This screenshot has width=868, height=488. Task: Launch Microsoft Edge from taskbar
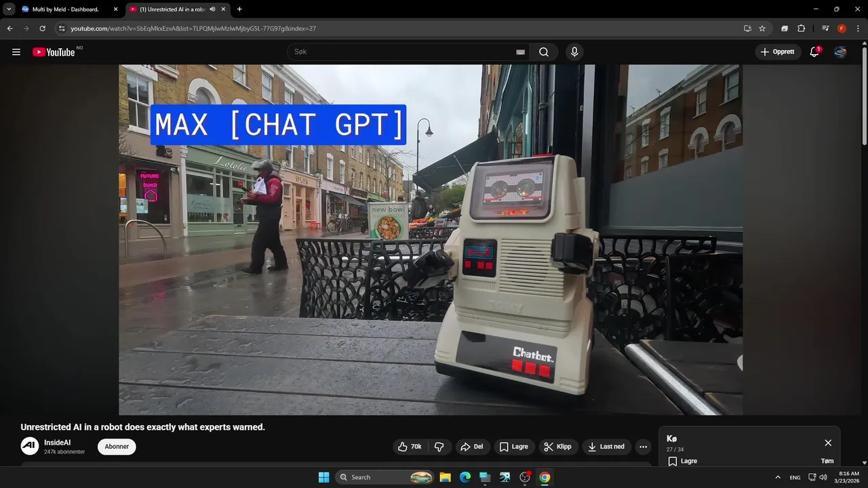[465, 477]
